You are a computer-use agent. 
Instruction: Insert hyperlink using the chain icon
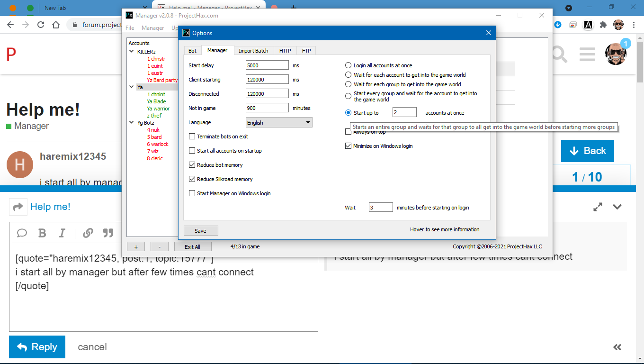pos(88,233)
